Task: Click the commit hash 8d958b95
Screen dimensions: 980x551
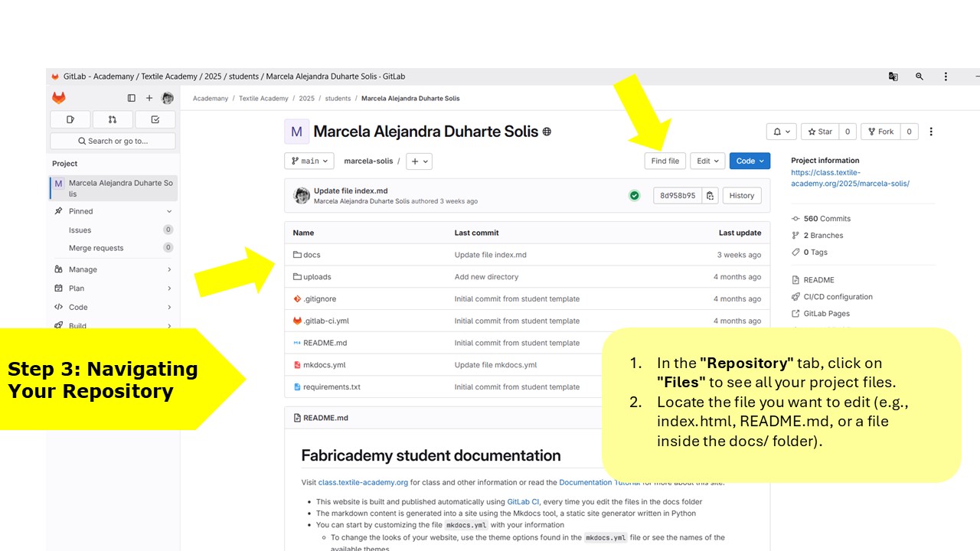Action: (x=678, y=195)
